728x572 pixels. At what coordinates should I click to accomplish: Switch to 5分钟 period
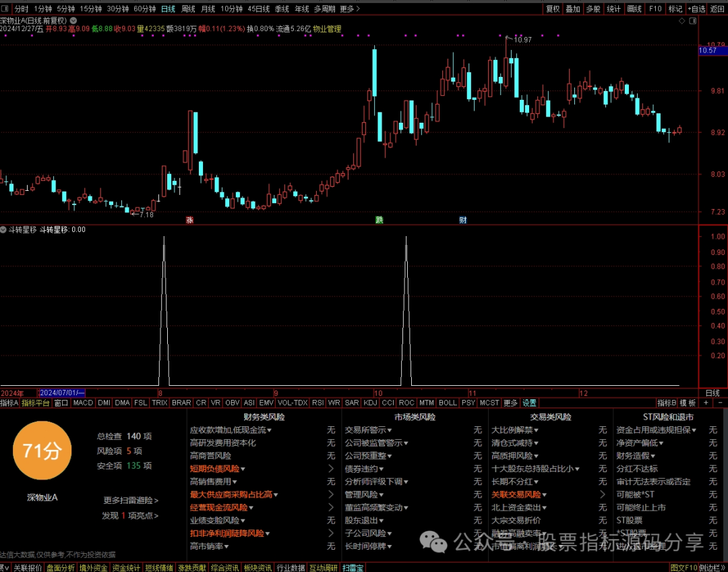click(65, 9)
